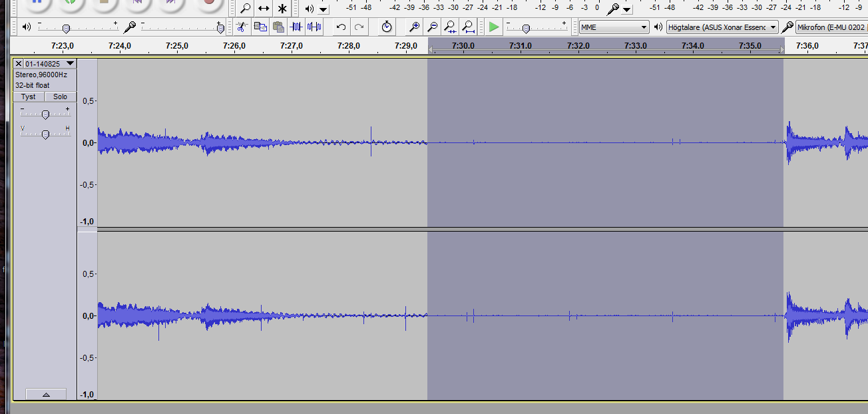Screen dimensions: 868x414
Task: Cut the selected audio with scissors
Action: (242, 27)
